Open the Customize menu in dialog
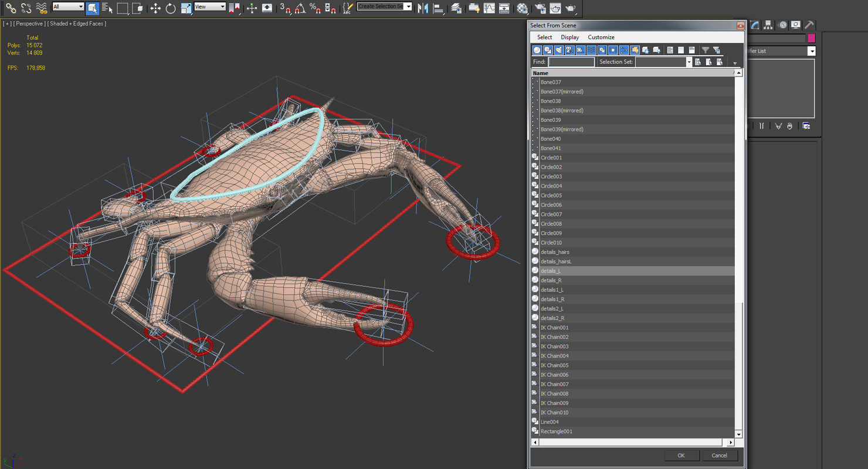The height and width of the screenshot is (469, 868). pyautogui.click(x=601, y=37)
